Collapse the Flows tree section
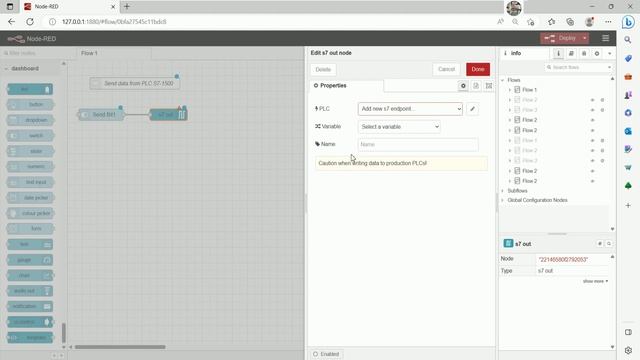The image size is (640, 360). point(503,80)
